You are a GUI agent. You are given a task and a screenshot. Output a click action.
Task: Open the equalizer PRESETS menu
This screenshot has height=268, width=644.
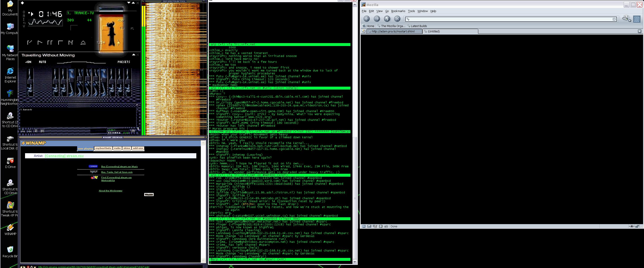click(124, 62)
